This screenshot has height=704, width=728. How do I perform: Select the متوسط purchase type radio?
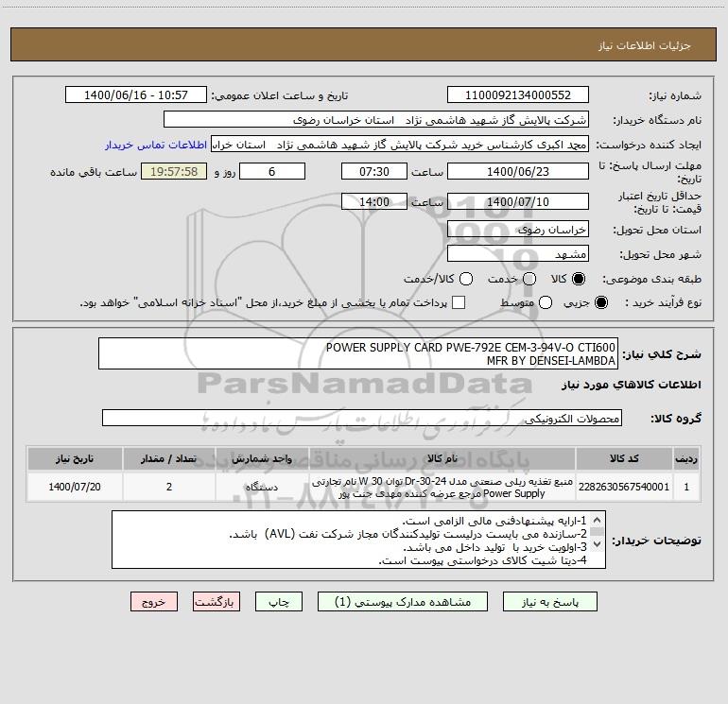[x=546, y=302]
